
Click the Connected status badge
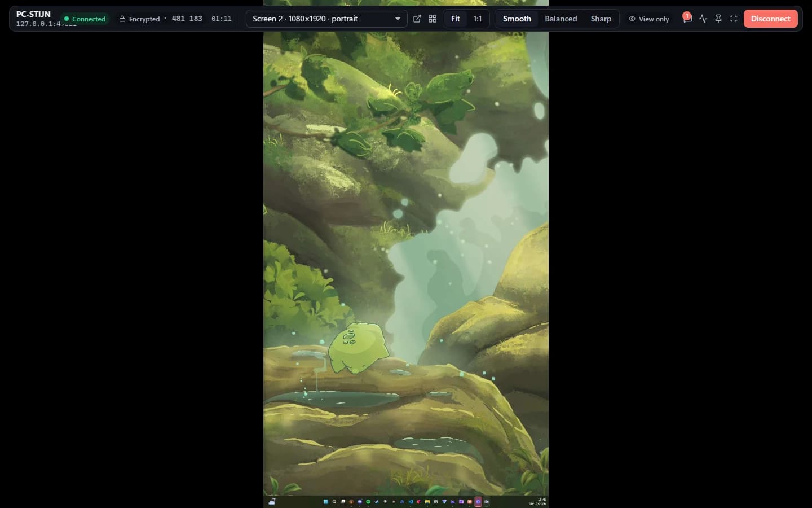(x=85, y=19)
